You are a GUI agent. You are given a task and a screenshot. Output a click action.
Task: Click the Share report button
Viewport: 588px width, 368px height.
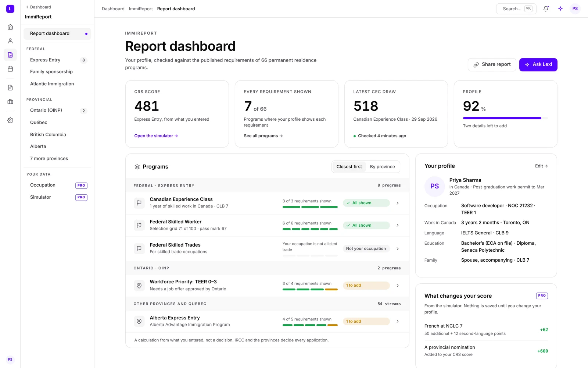492,64
